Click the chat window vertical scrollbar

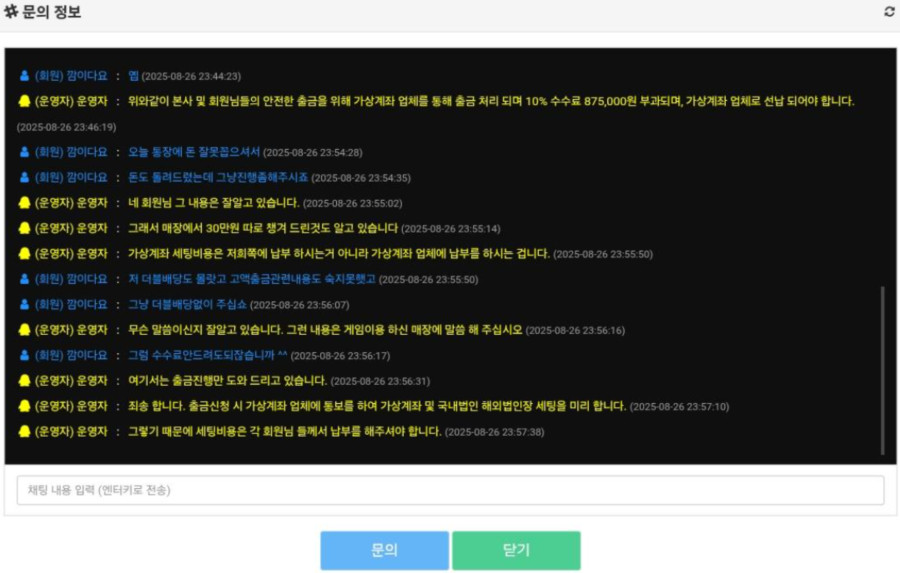point(882,370)
